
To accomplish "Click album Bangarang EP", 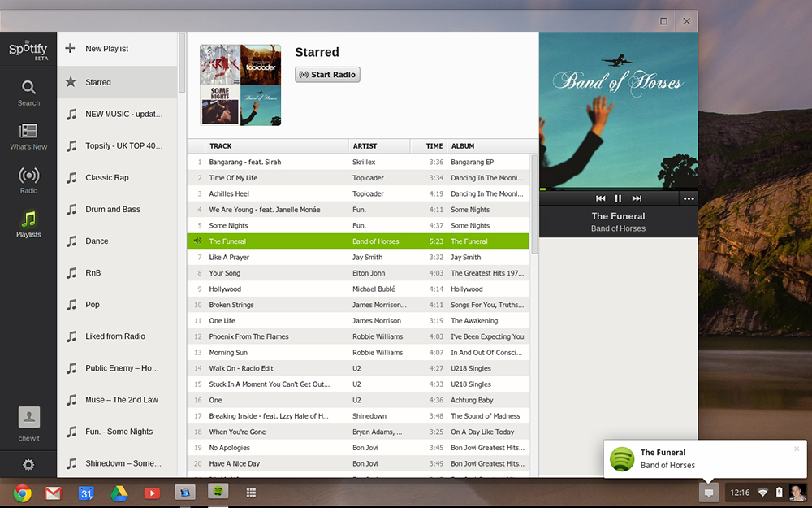I will click(473, 162).
